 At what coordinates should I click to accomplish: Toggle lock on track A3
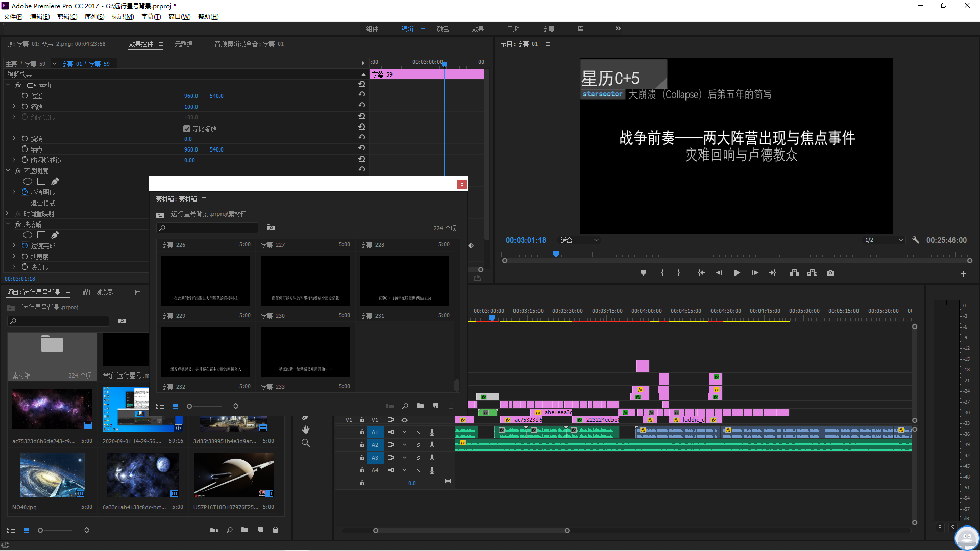coord(362,458)
